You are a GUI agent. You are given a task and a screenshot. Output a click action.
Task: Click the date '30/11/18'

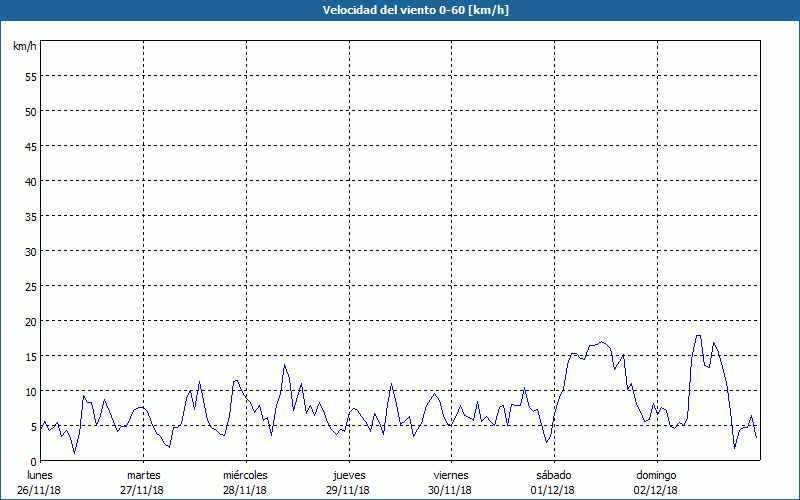[x=450, y=490]
